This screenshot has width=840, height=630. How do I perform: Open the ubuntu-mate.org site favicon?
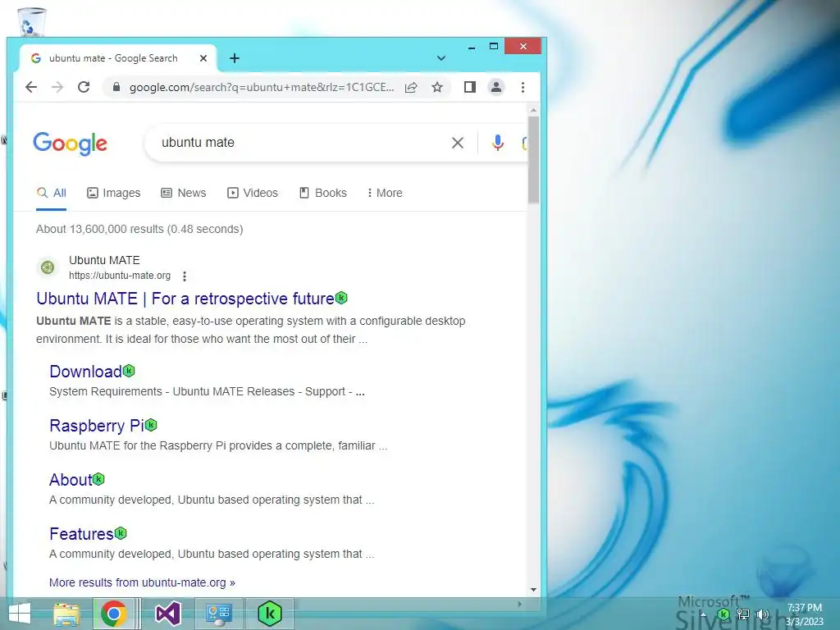pos(48,267)
